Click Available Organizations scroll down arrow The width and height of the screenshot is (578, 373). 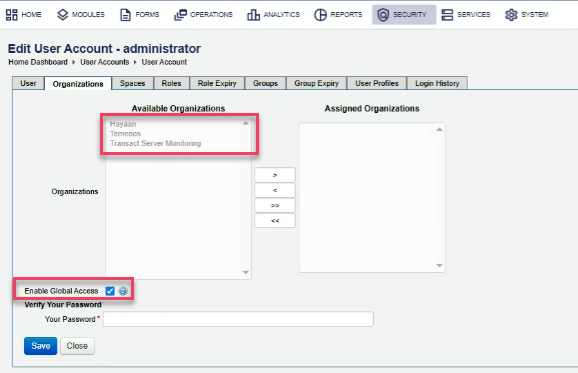pos(246,272)
